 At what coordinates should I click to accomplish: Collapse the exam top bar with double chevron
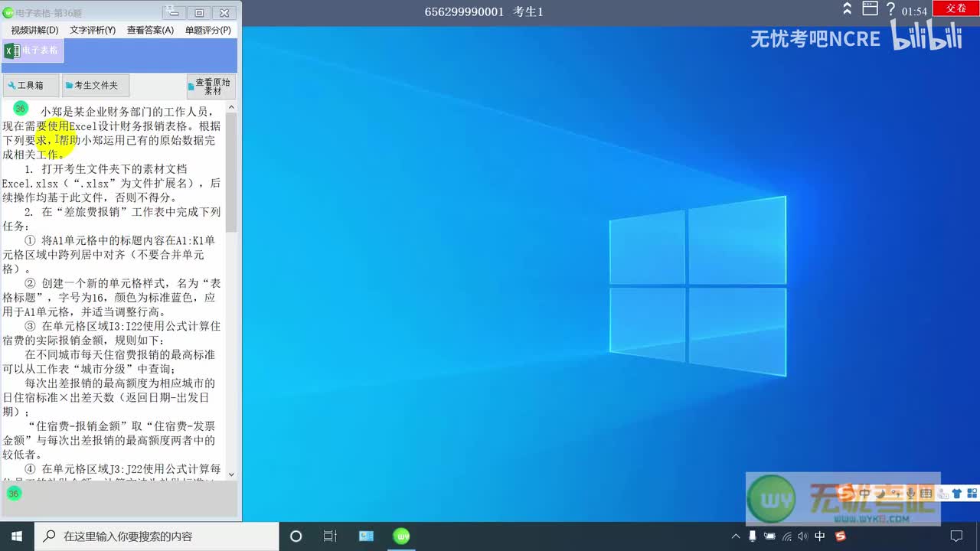point(847,8)
